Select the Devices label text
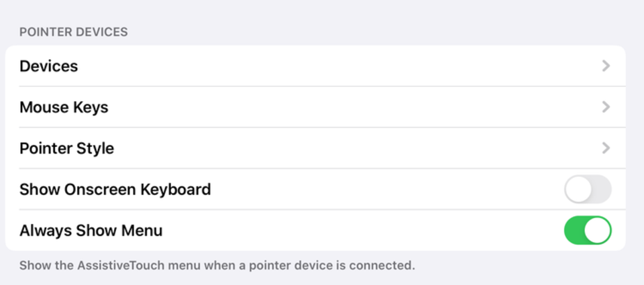 48,66
